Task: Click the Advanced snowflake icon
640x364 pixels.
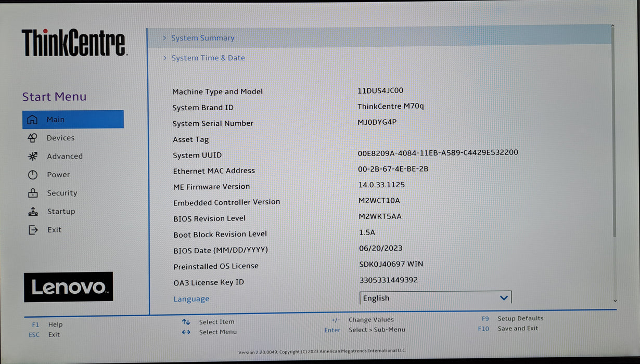Action: coord(33,156)
